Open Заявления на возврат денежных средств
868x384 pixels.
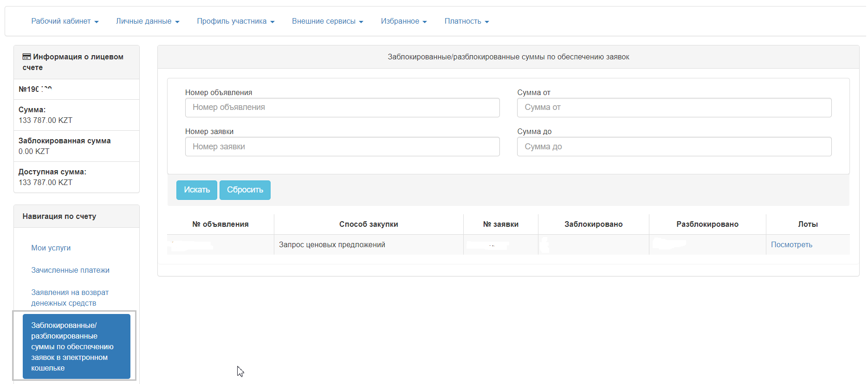pos(70,298)
